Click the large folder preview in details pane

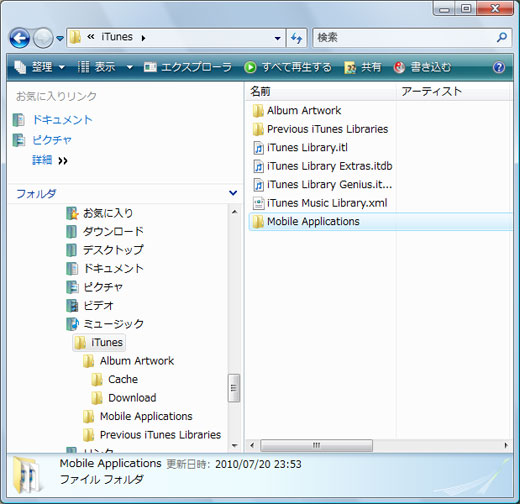click(x=27, y=475)
